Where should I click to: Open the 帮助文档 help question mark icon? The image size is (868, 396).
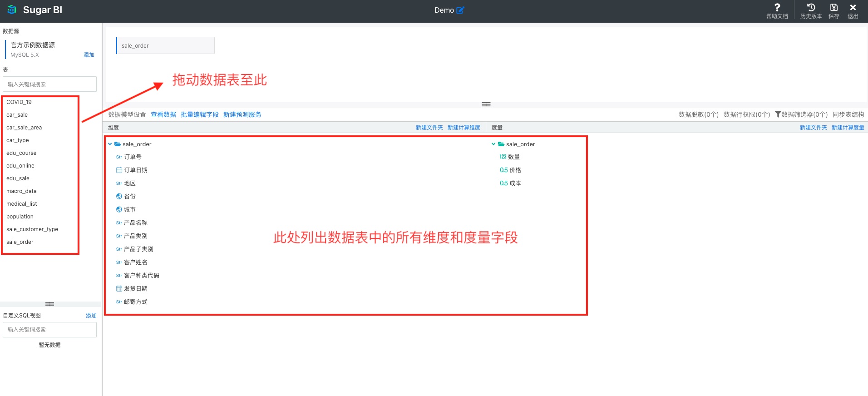click(777, 7)
